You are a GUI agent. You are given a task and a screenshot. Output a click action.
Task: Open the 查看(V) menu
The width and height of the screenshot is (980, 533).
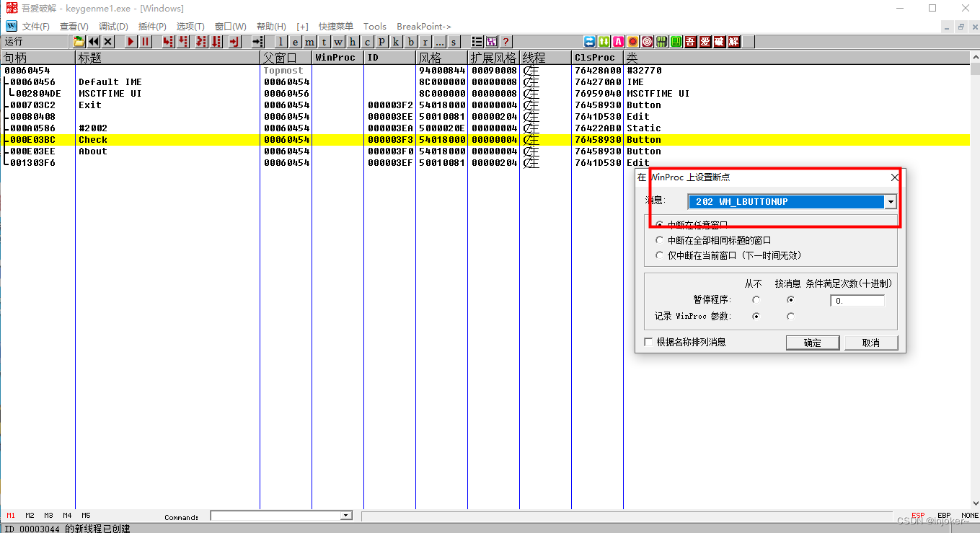tap(74, 27)
